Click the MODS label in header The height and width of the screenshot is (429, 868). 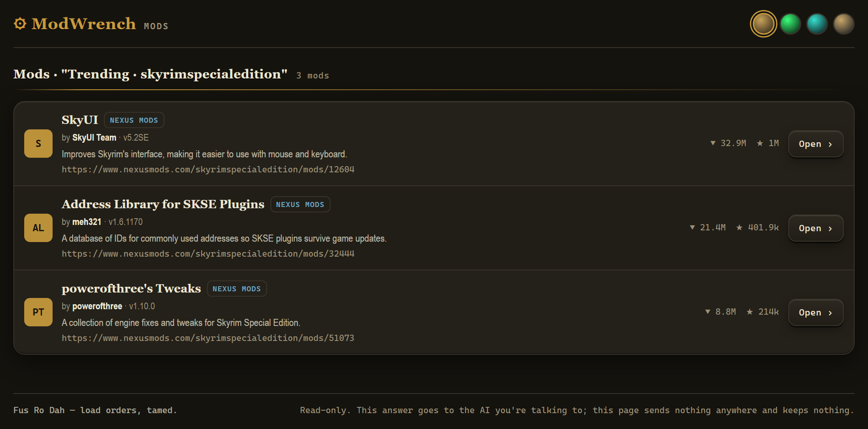pos(156,26)
